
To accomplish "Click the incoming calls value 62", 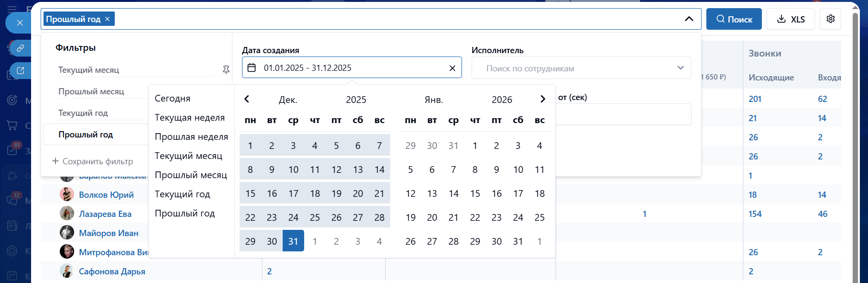I will 823,99.
